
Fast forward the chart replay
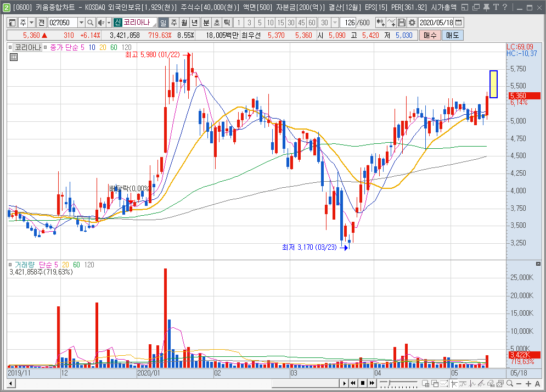(372, 383)
